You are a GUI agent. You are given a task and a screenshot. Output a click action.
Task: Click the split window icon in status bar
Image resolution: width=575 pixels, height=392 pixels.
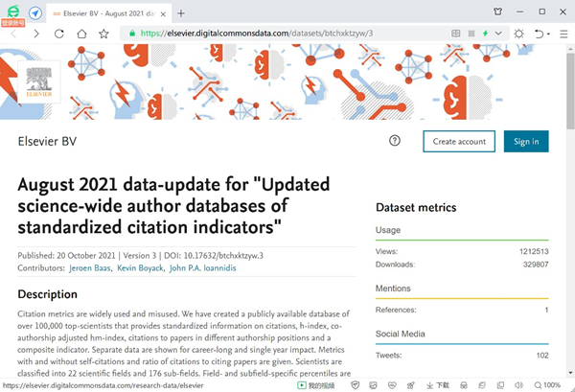500,385
